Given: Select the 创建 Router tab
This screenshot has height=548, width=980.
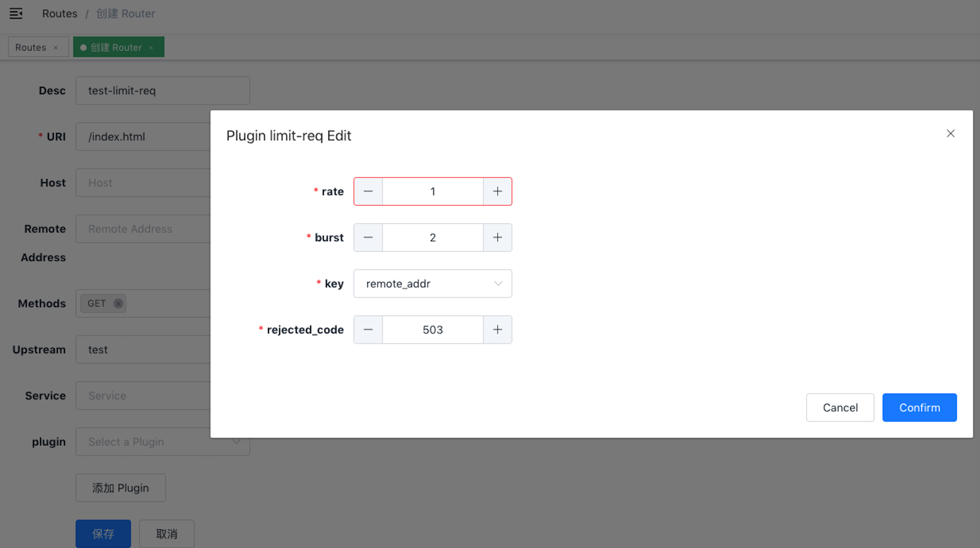Looking at the screenshot, I should coord(116,47).
